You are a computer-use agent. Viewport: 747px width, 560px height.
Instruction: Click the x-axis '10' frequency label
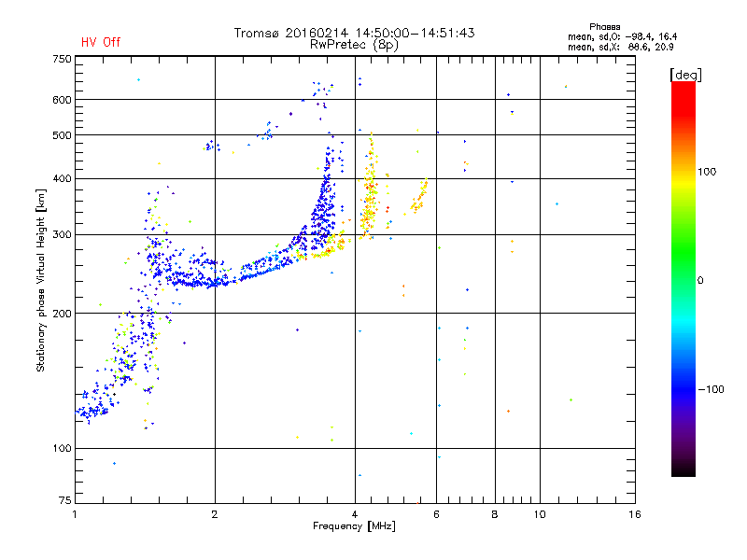pyautogui.click(x=540, y=514)
